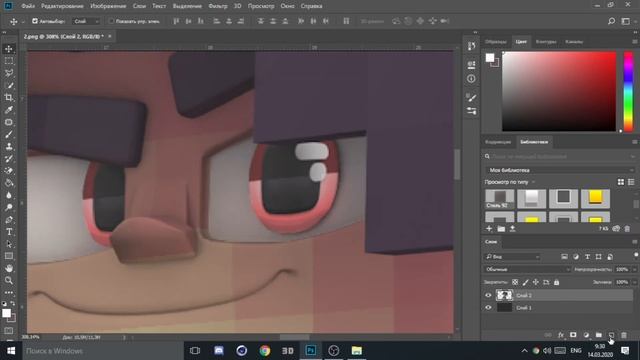Add content to library plus button
The image size is (640, 360).
(x=489, y=229)
